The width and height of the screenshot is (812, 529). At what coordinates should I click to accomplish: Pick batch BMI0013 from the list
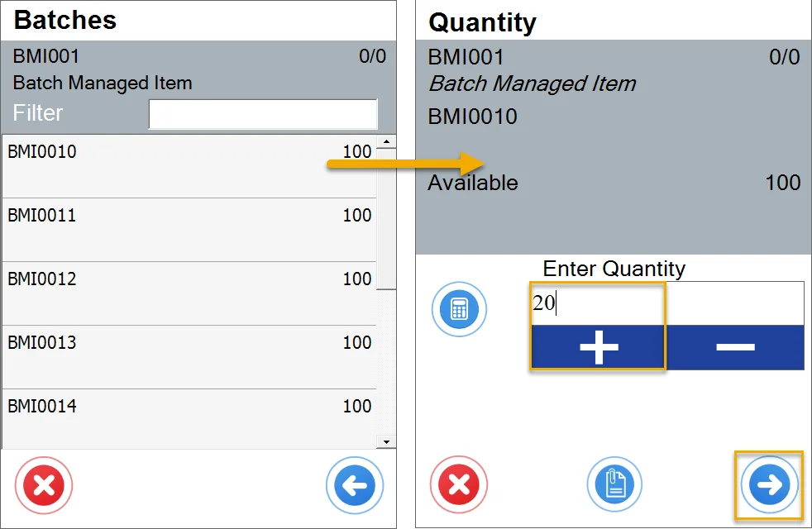tap(189, 357)
